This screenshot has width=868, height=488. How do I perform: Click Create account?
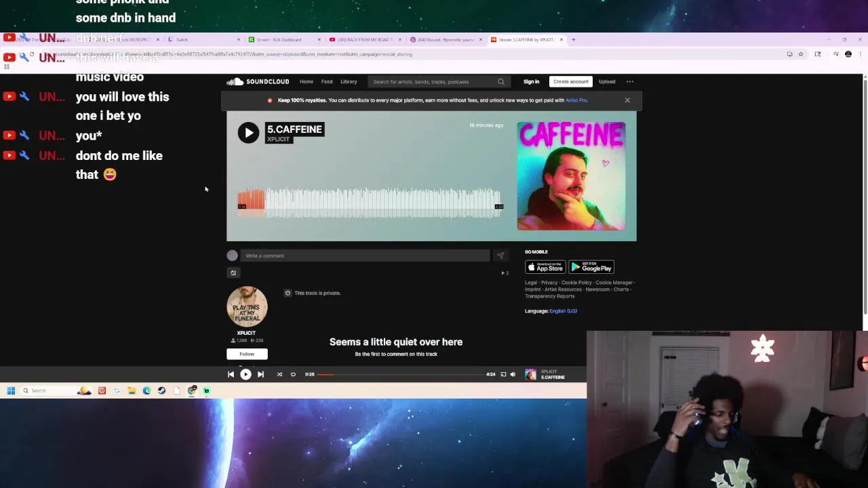[x=570, y=81]
